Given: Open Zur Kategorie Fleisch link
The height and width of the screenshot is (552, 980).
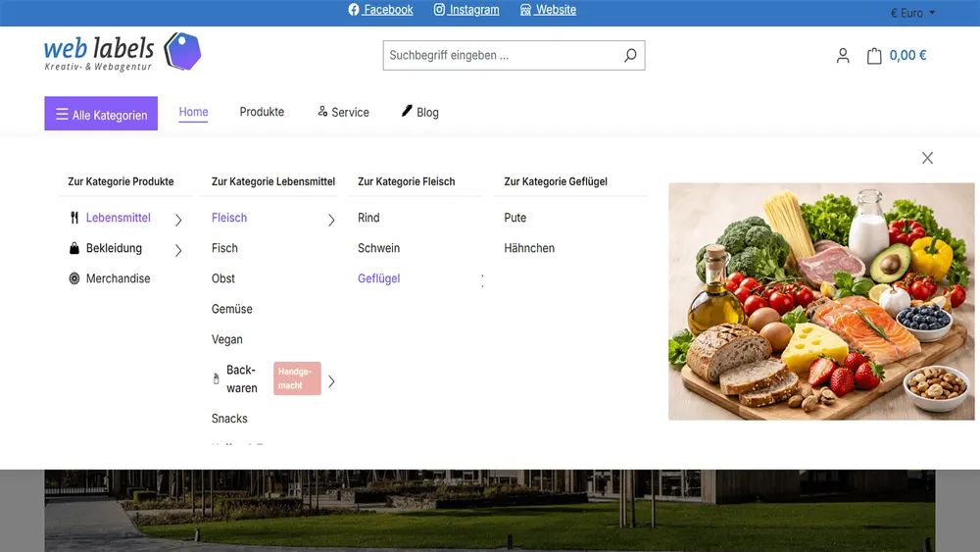Looking at the screenshot, I should pyautogui.click(x=407, y=181).
